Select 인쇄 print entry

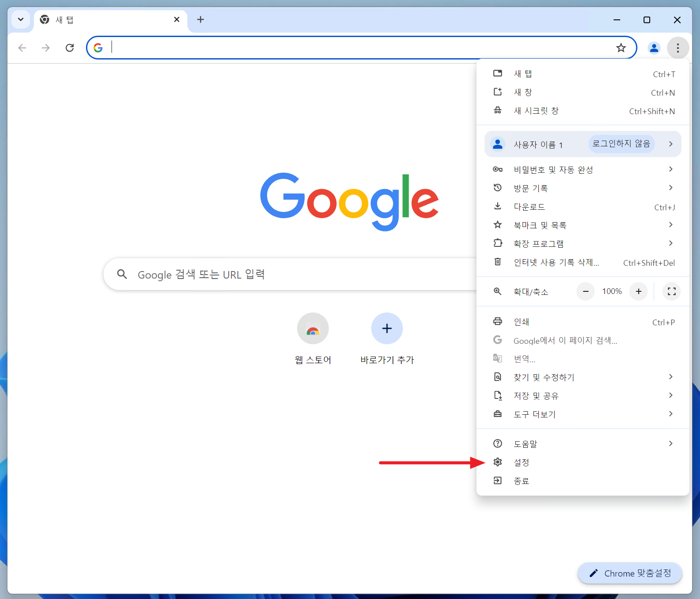point(583,322)
